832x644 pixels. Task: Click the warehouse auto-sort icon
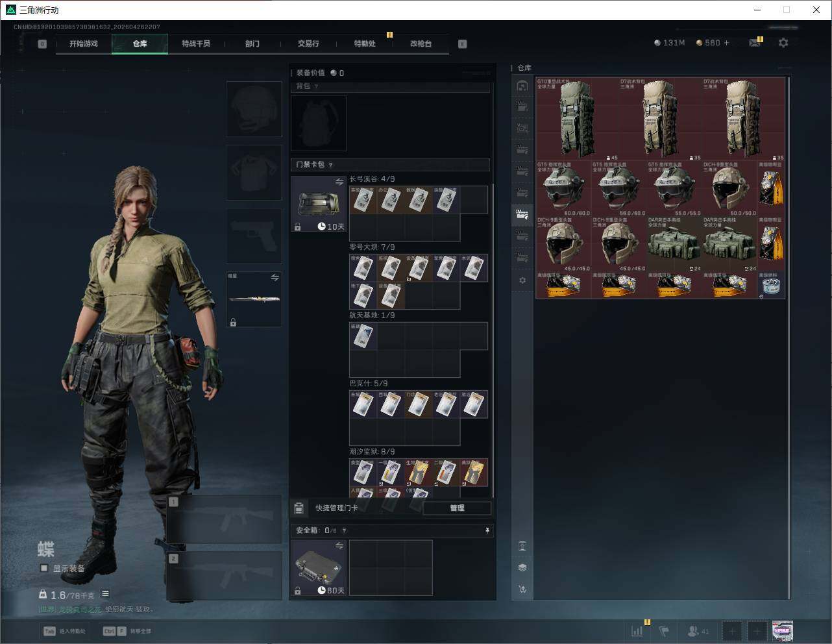pyautogui.click(x=522, y=589)
